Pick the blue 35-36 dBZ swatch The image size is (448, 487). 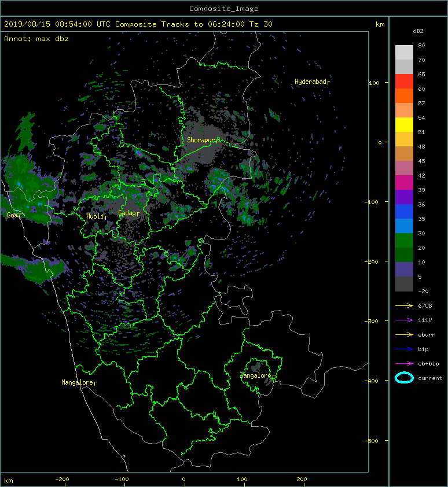coord(404,212)
